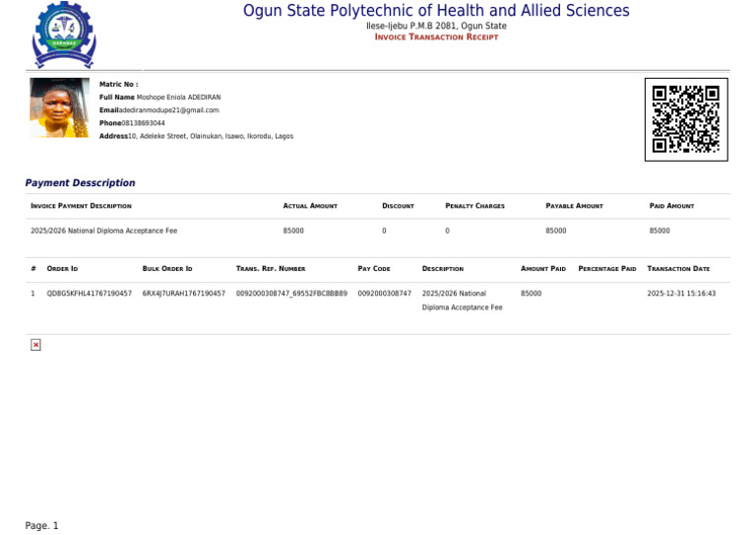Click the Payment Description section heading
This screenshot has width=756, height=535.
[x=80, y=183]
